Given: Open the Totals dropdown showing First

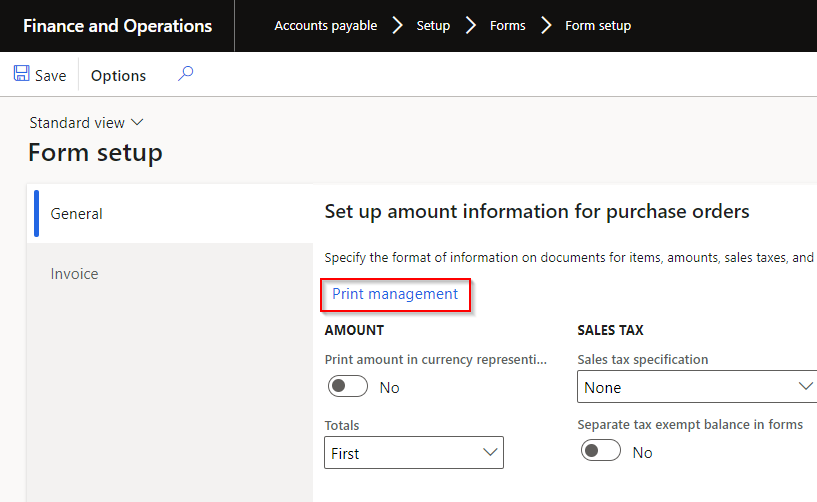Looking at the screenshot, I should (414, 452).
